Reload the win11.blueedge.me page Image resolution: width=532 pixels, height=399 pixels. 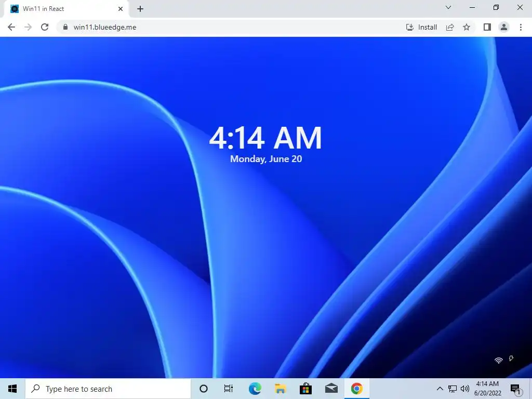(45, 27)
